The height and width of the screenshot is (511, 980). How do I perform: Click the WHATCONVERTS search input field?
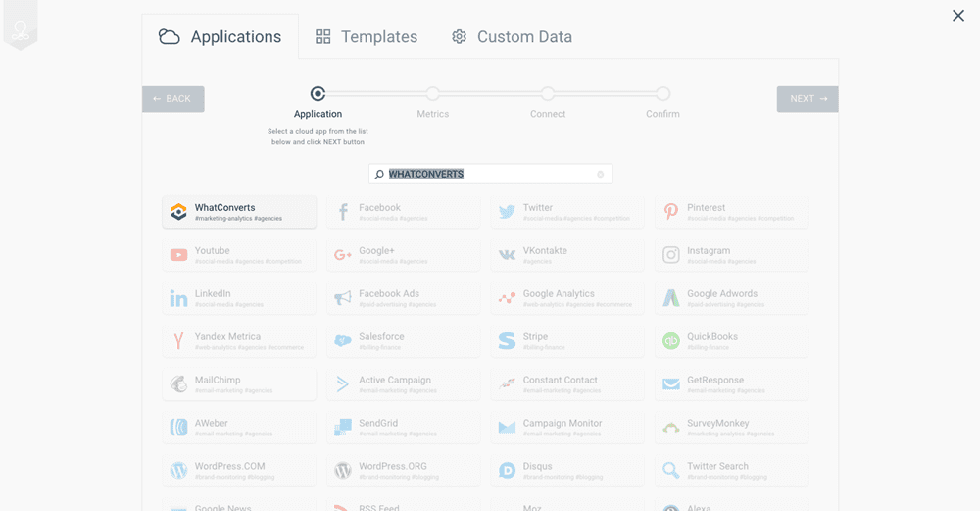click(491, 174)
